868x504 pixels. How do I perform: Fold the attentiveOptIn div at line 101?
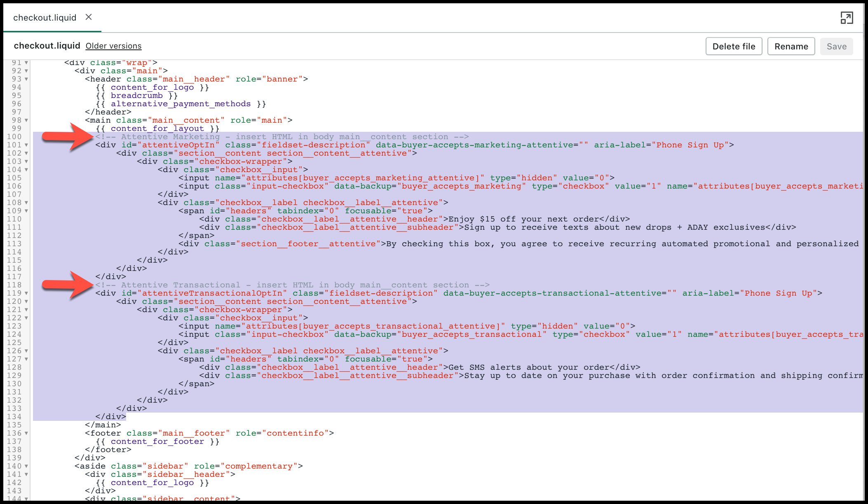pyautogui.click(x=26, y=145)
